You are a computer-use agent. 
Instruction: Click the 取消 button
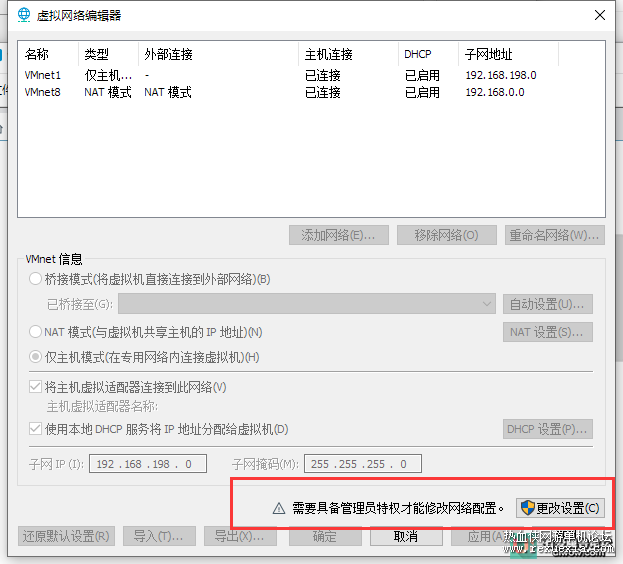406,536
